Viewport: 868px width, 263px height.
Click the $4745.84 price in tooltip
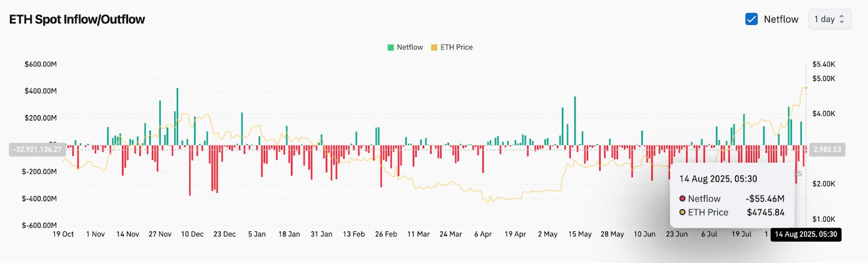(765, 212)
